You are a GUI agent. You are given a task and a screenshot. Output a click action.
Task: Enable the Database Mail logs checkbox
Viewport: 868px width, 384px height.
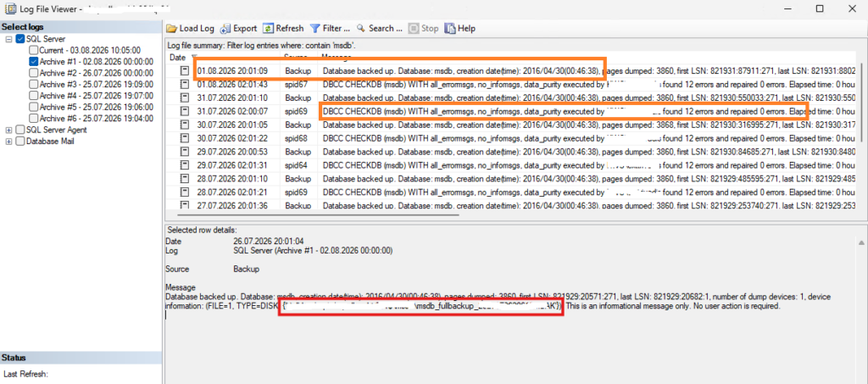coord(20,141)
